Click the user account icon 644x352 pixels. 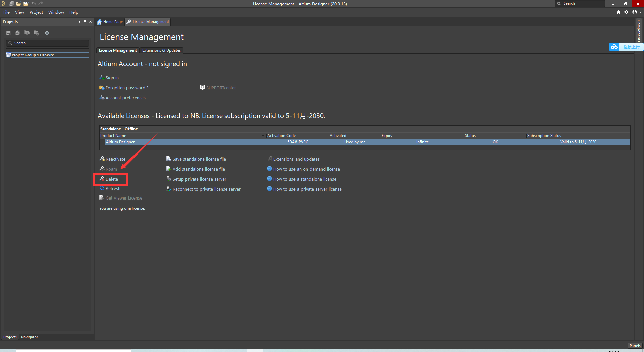(634, 12)
